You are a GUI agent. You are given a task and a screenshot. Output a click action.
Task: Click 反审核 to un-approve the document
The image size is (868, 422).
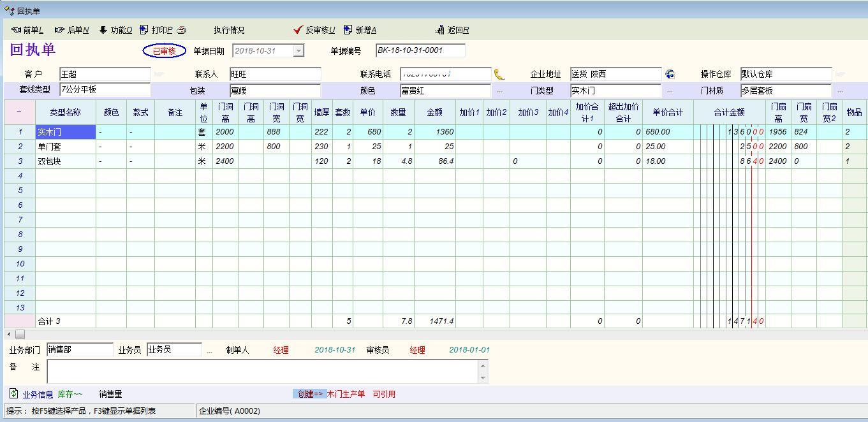(314, 30)
